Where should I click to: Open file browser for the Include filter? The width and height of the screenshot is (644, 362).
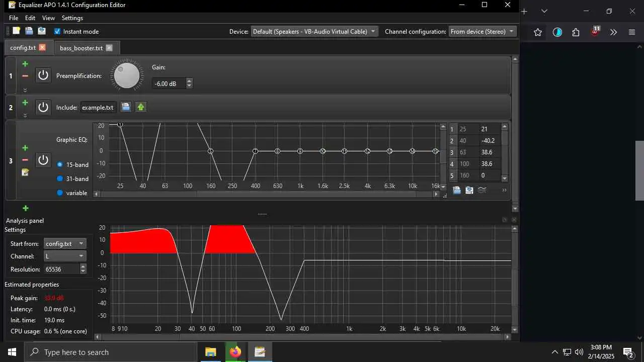(126, 107)
